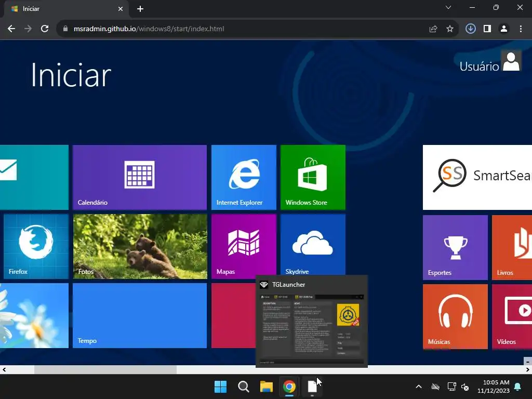This screenshot has height=399, width=532.
Task: Show hidden system tray icons
Action: [419, 387]
